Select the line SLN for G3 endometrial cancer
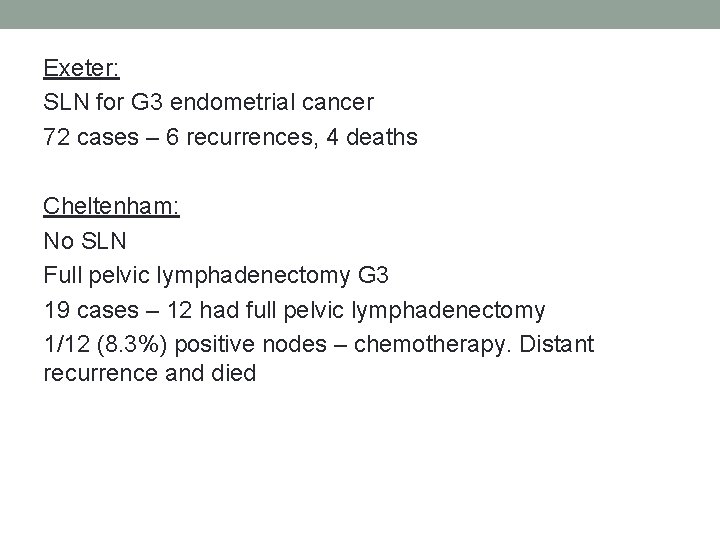This screenshot has height=540, width=720. [x=208, y=102]
